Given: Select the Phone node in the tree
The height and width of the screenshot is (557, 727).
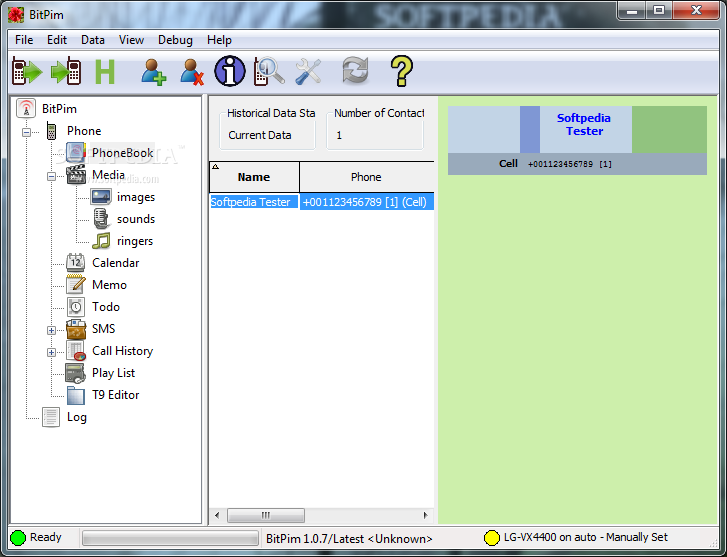Looking at the screenshot, I should pyautogui.click(x=84, y=131).
